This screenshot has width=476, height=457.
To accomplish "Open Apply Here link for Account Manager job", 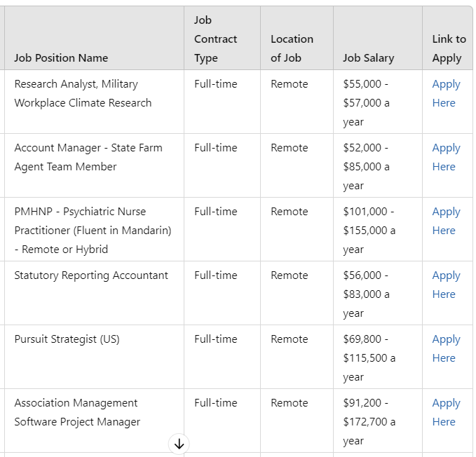I will tap(446, 157).
